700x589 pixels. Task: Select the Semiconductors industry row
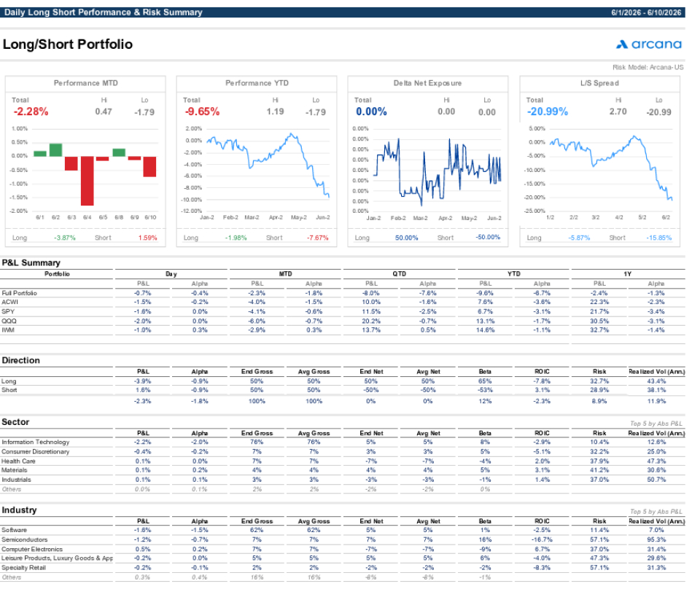pos(343,539)
